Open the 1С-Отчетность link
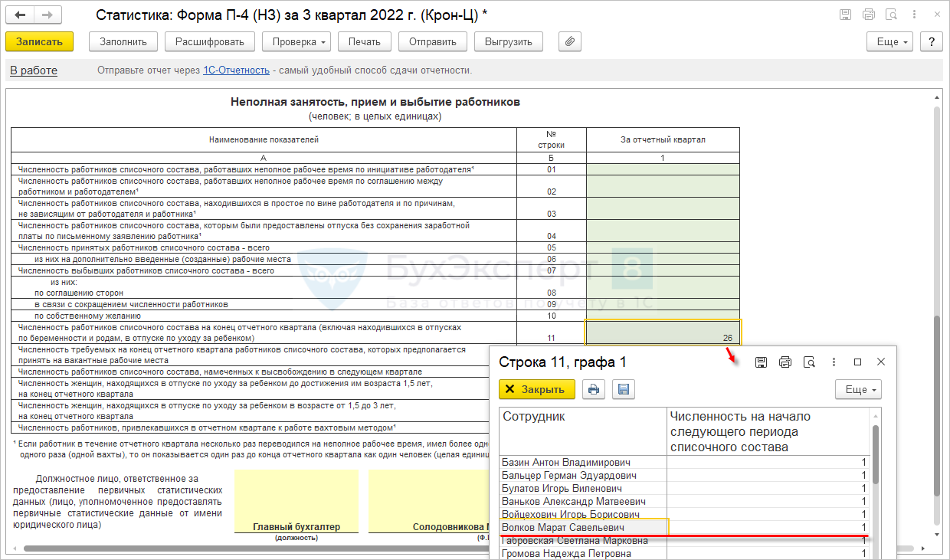Viewport: 950px width, 560px height. click(x=236, y=70)
